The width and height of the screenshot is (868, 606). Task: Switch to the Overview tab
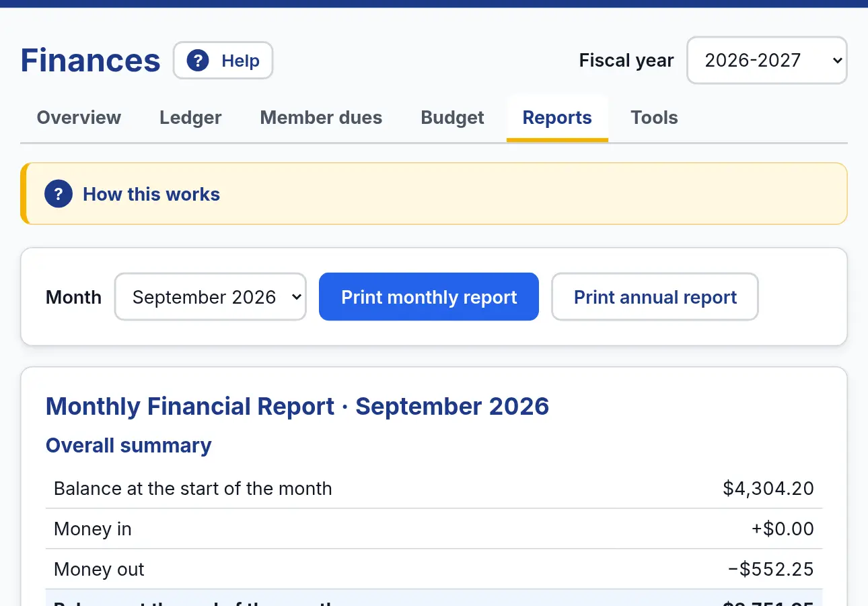(x=79, y=118)
